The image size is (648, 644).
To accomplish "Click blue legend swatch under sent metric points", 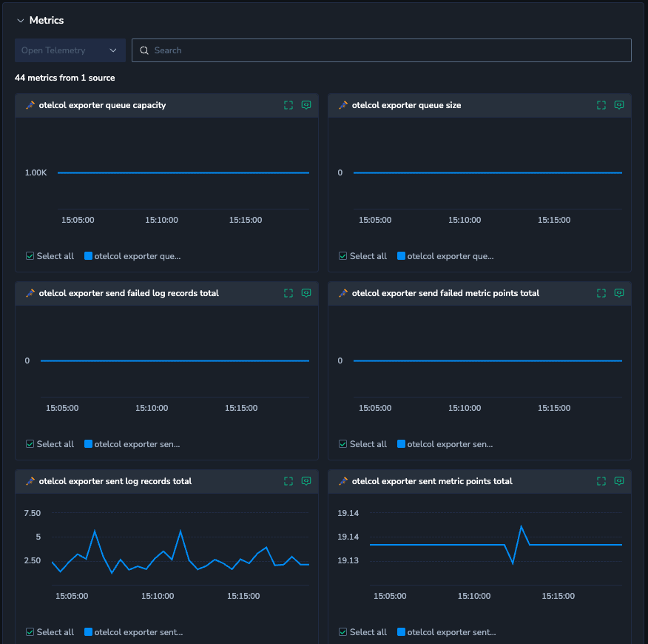I will (x=401, y=632).
